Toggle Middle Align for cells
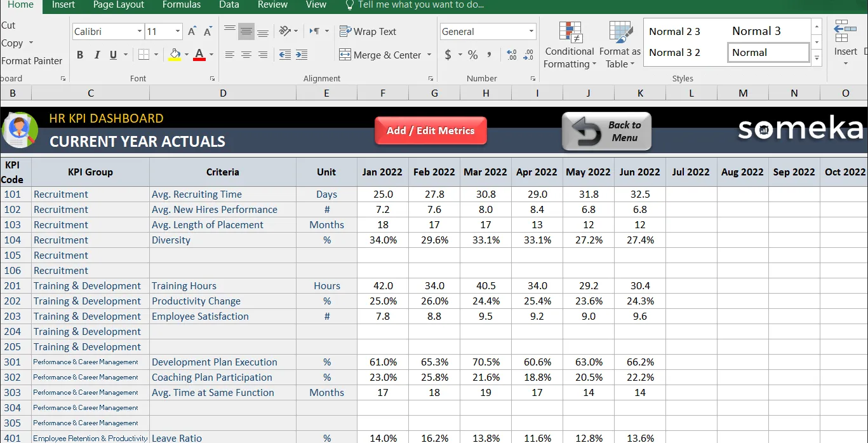868x443 pixels. (246, 31)
